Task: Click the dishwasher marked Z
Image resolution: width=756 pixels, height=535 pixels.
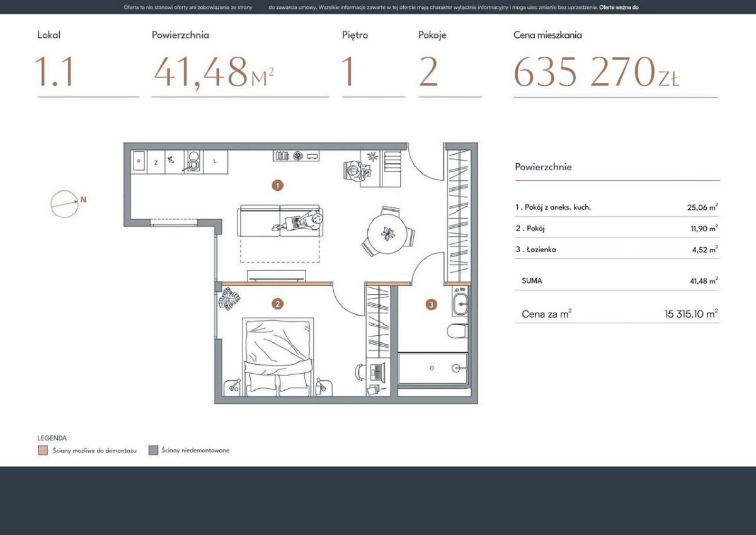Action: 155,163
